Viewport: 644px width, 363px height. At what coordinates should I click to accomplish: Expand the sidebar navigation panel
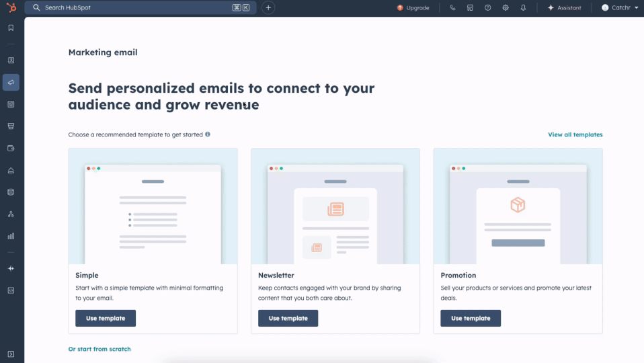(11, 354)
